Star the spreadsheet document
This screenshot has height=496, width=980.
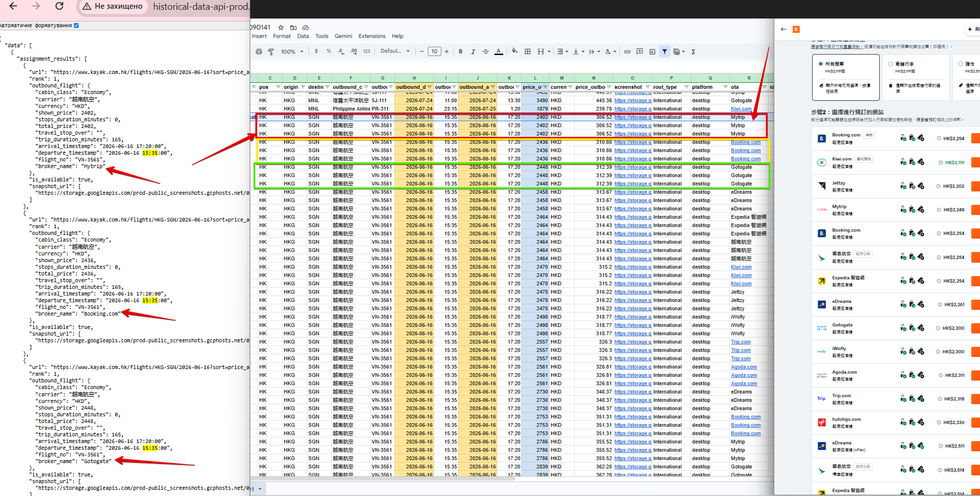[281, 27]
